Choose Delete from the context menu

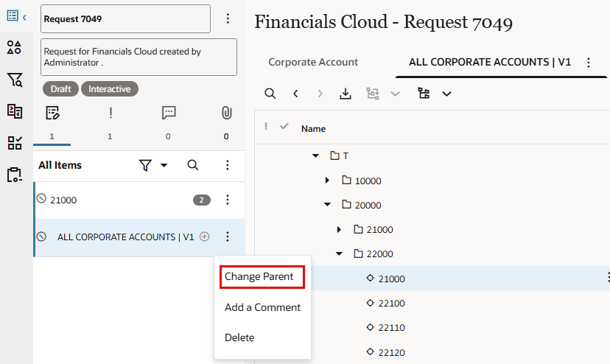point(239,337)
